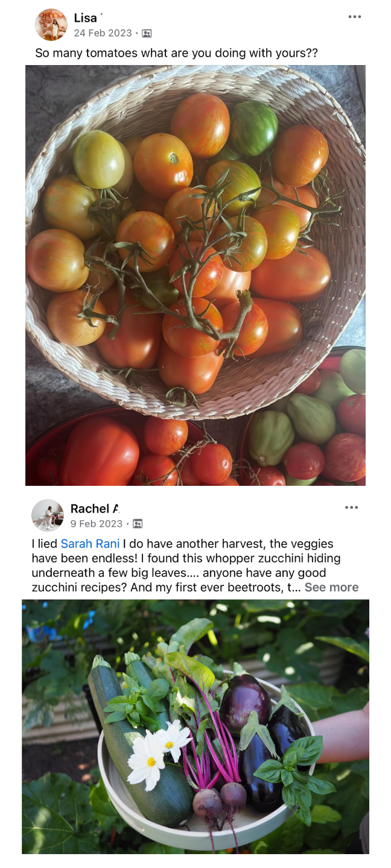Open the three-dot menu on Rachel's post
This screenshot has height=868, width=391.
pos(352,508)
